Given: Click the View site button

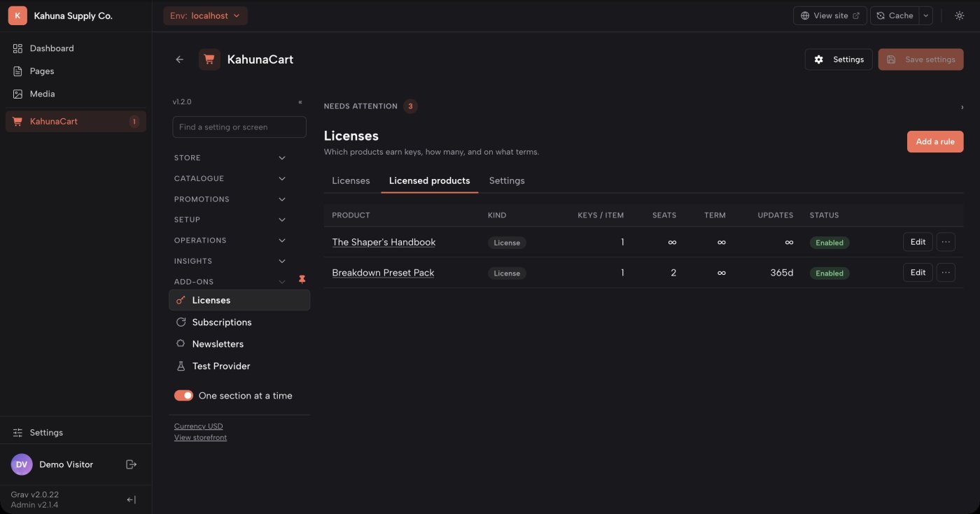Looking at the screenshot, I should (x=830, y=15).
